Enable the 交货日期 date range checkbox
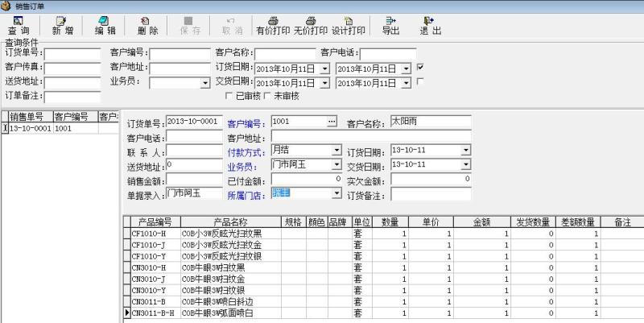The width and height of the screenshot is (644, 323). 420,82
